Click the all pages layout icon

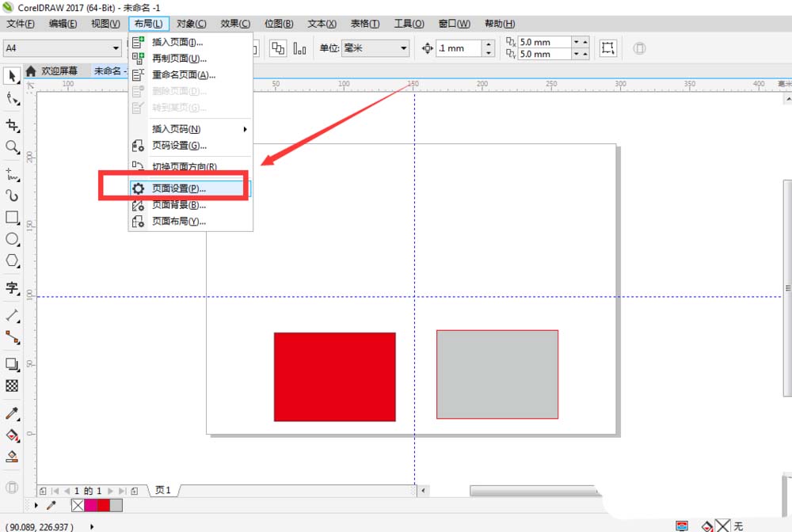[x=278, y=48]
